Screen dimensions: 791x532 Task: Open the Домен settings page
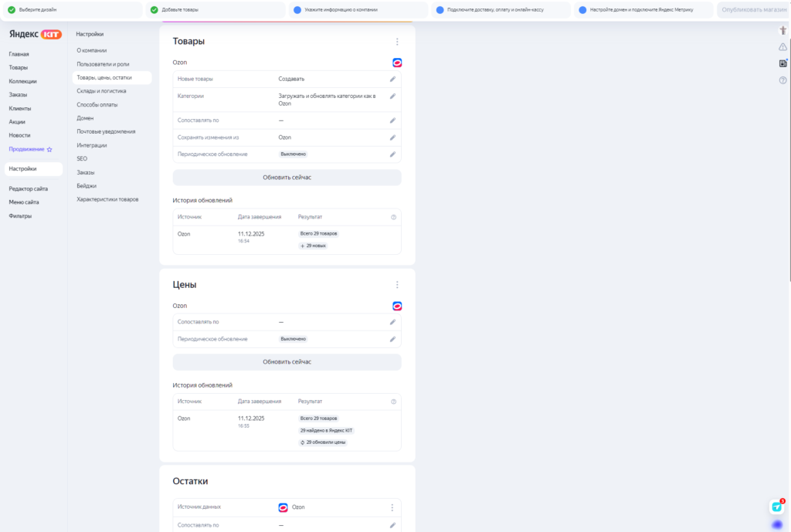click(x=85, y=118)
